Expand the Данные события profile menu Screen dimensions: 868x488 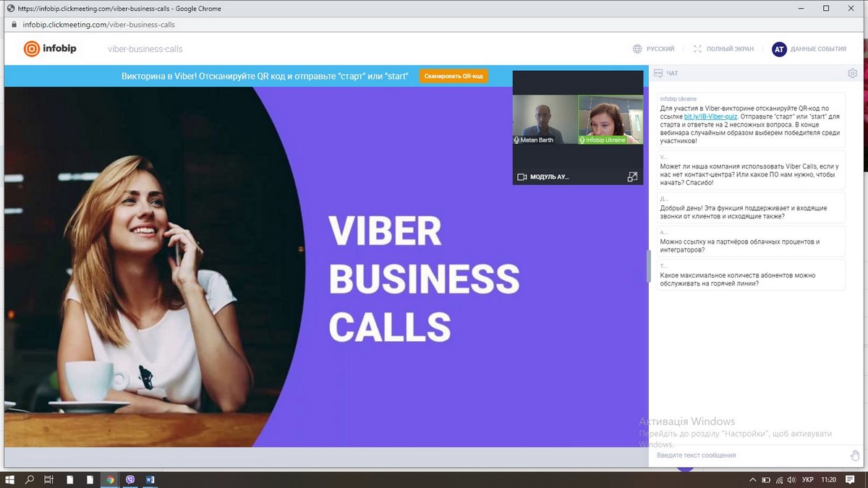[809, 49]
